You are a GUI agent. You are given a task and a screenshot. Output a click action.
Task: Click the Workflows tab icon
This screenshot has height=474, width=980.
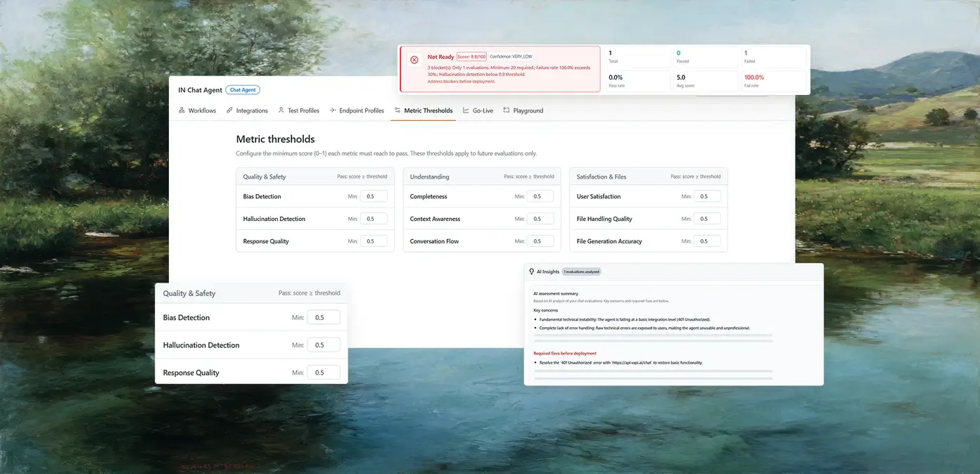(x=182, y=110)
